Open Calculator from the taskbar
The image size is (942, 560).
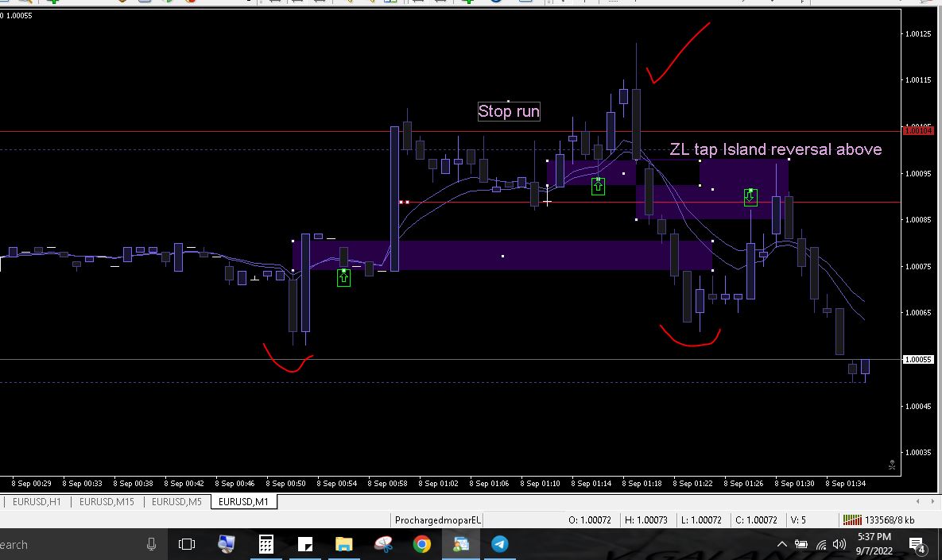click(266, 544)
